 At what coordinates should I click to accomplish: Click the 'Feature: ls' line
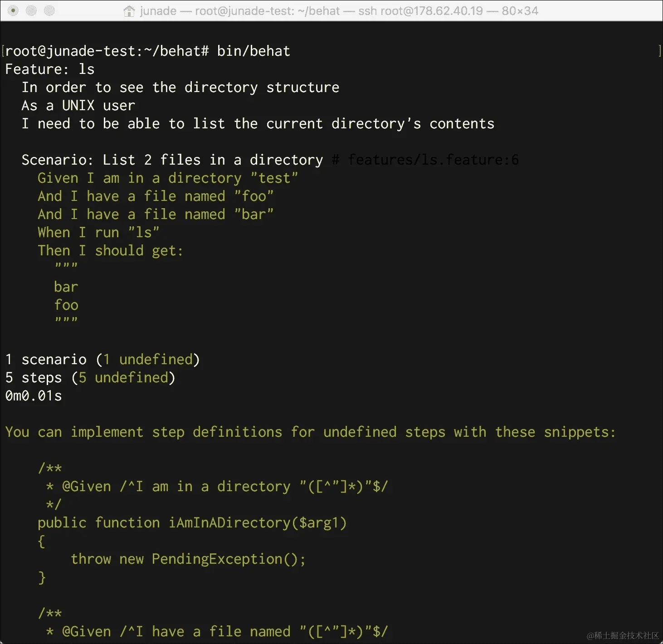click(x=50, y=69)
